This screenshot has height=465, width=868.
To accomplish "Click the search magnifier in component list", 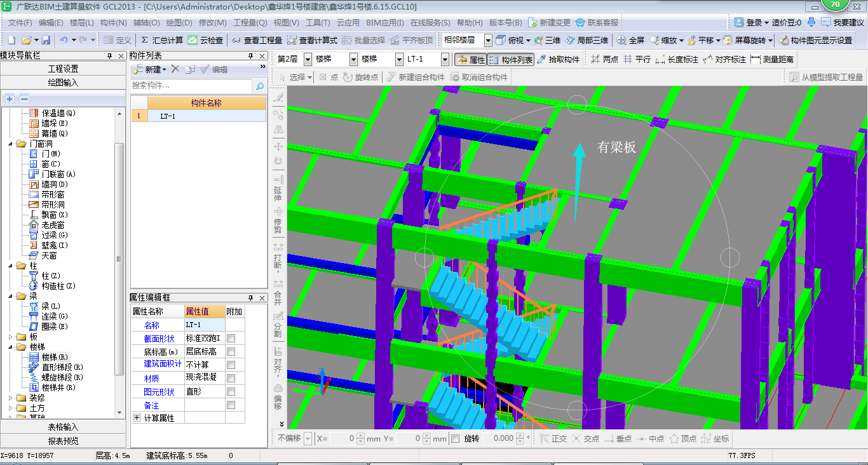I will tap(259, 86).
